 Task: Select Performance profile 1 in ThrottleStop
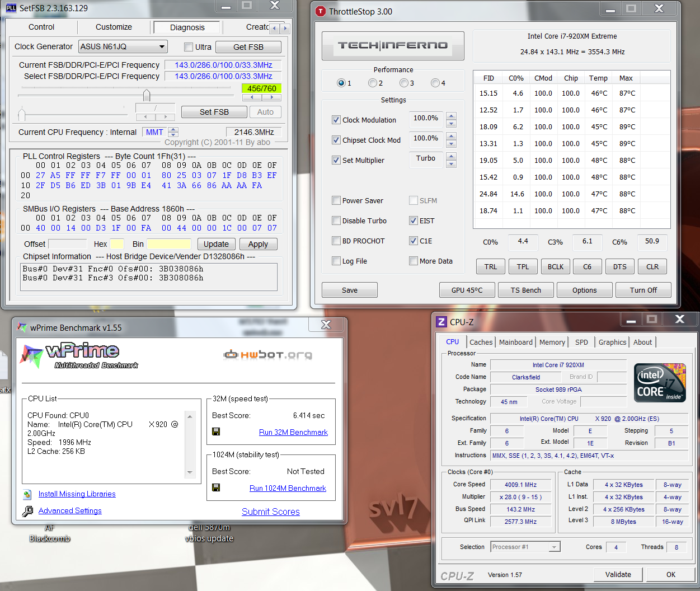click(x=341, y=83)
